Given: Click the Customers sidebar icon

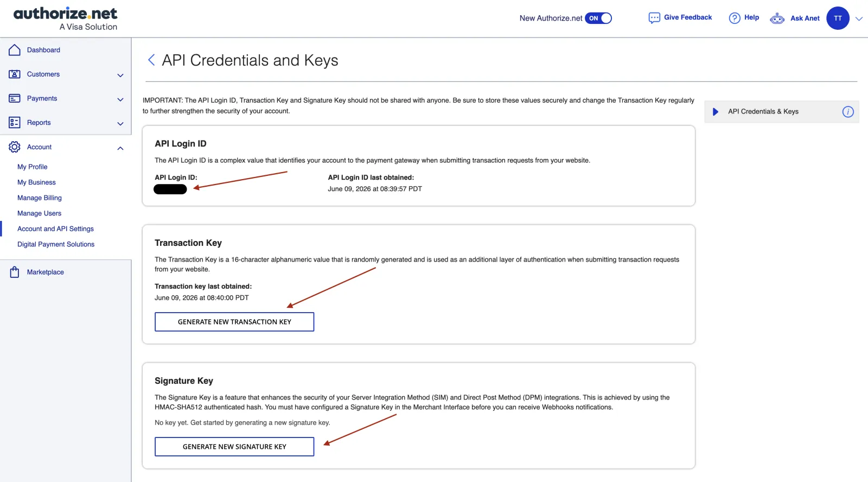Looking at the screenshot, I should 15,74.
